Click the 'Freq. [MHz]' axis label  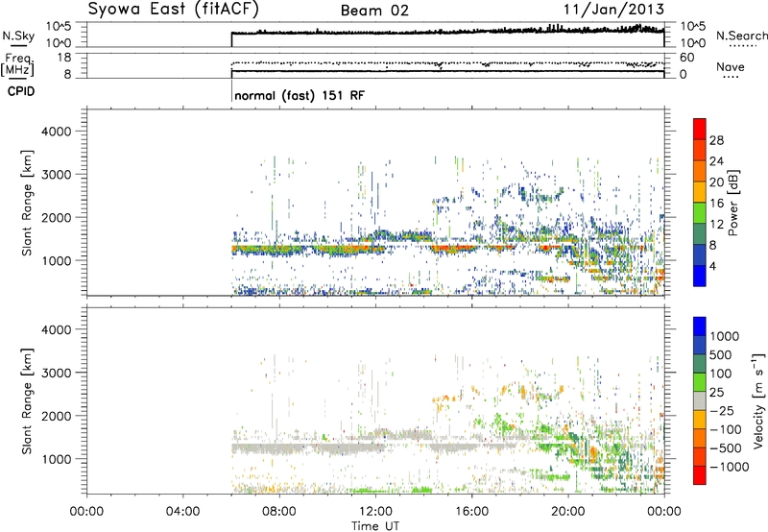[17, 64]
